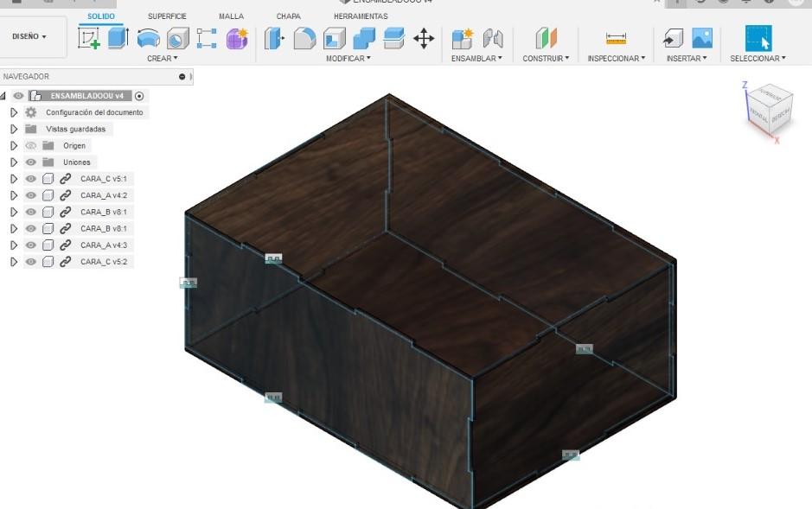Image resolution: width=812 pixels, height=509 pixels.
Task: Open the DISEÑO workspace dropdown
Action: [x=29, y=36]
